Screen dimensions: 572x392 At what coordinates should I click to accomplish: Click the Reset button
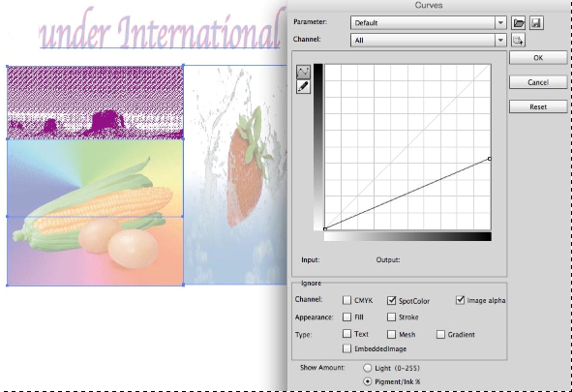point(538,106)
